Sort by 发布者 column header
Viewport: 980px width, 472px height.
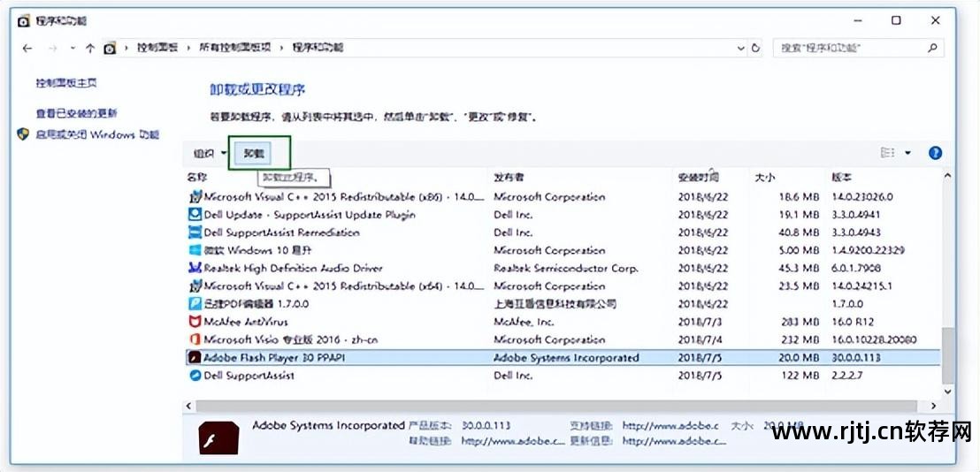pos(508,178)
